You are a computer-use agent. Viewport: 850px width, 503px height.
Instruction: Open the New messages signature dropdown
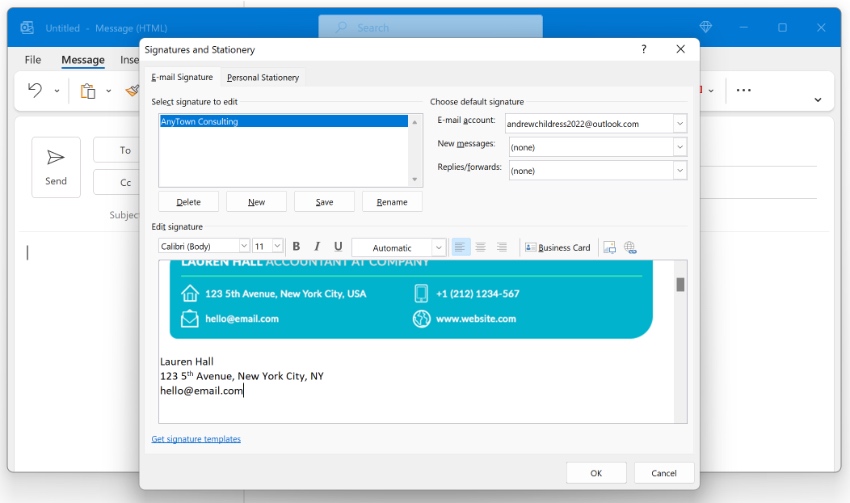(680, 147)
